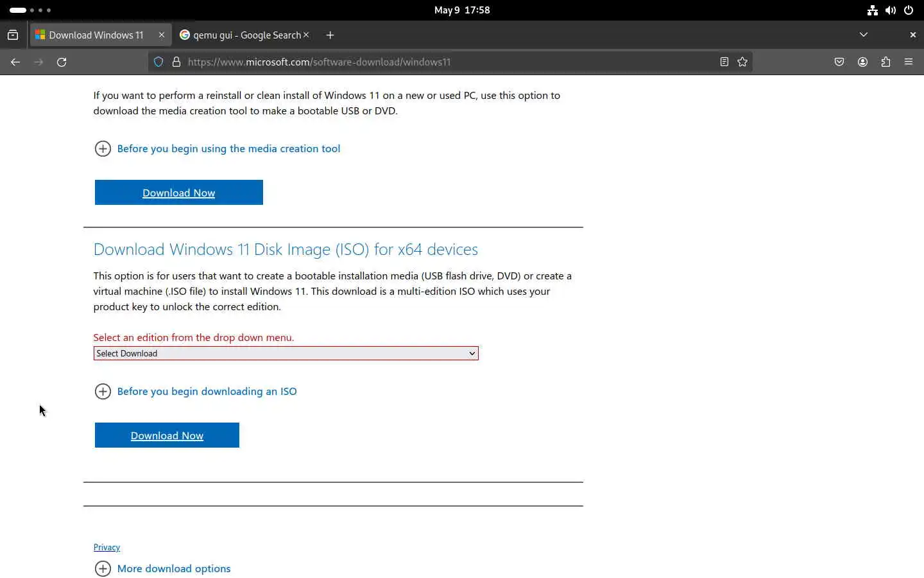Reload the current page
The height and width of the screenshot is (578, 924).
pyautogui.click(x=62, y=62)
